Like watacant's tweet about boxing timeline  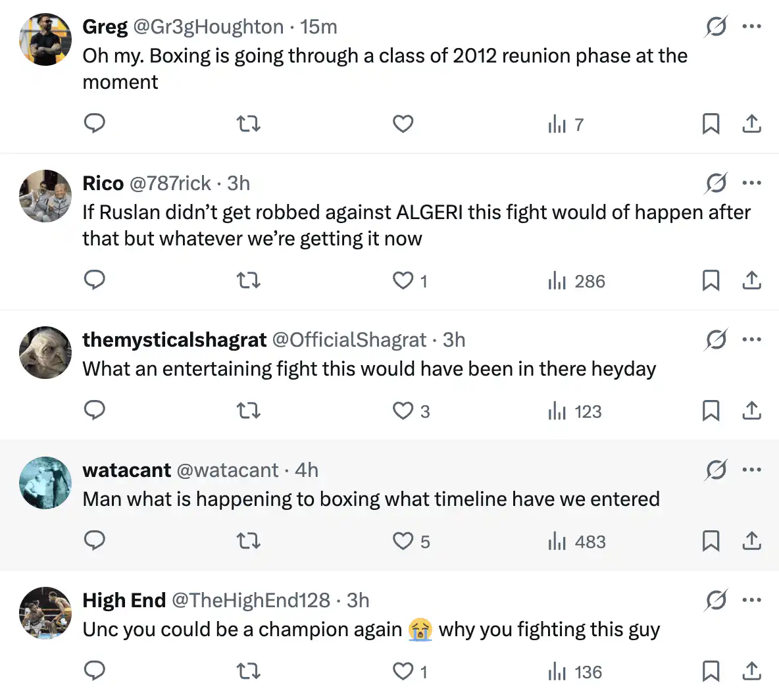click(403, 541)
